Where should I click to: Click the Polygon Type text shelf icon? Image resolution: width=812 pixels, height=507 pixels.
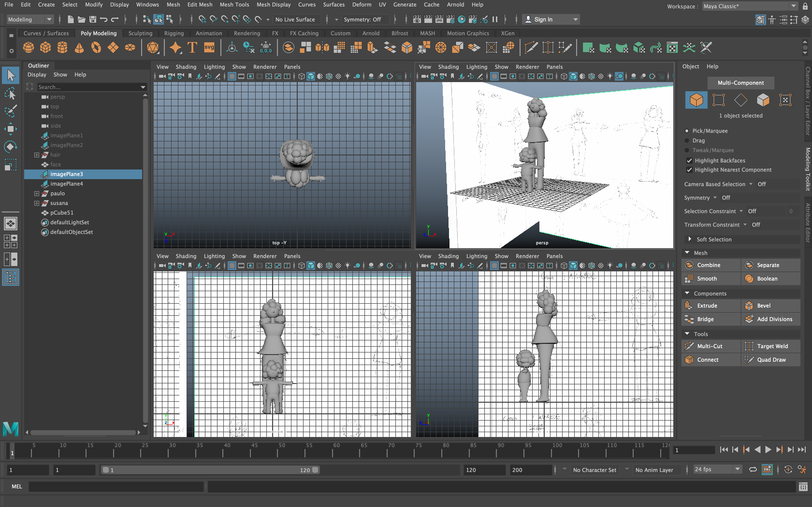(x=192, y=48)
